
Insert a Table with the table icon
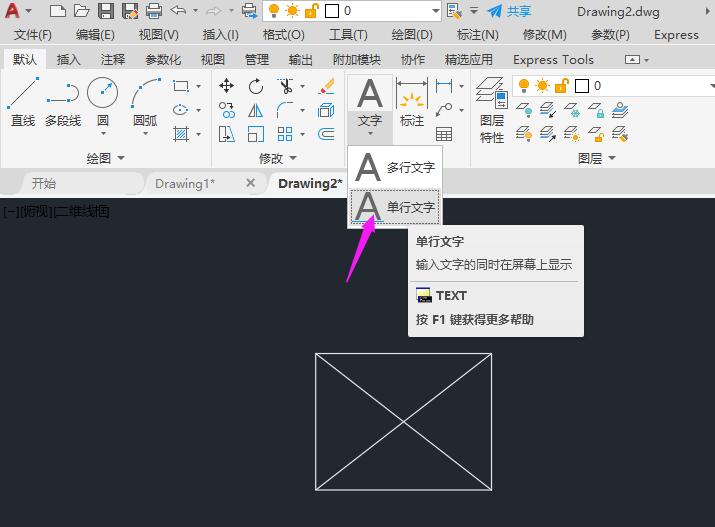pos(444,134)
